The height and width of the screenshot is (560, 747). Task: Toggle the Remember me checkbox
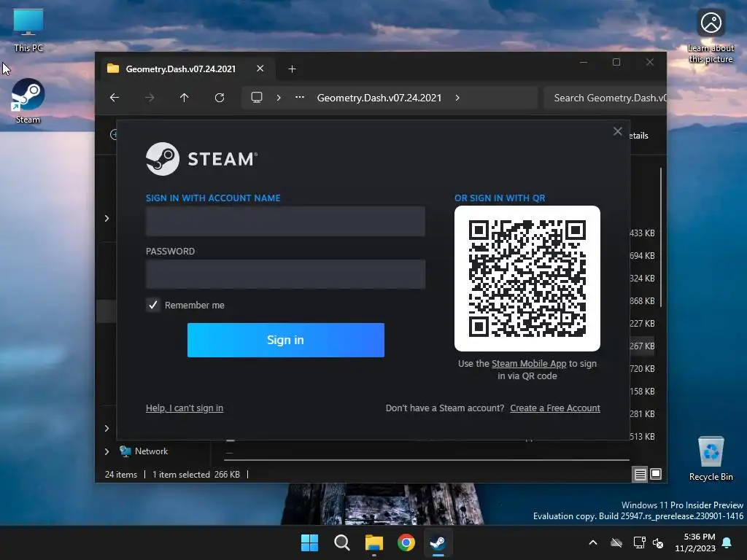click(153, 305)
